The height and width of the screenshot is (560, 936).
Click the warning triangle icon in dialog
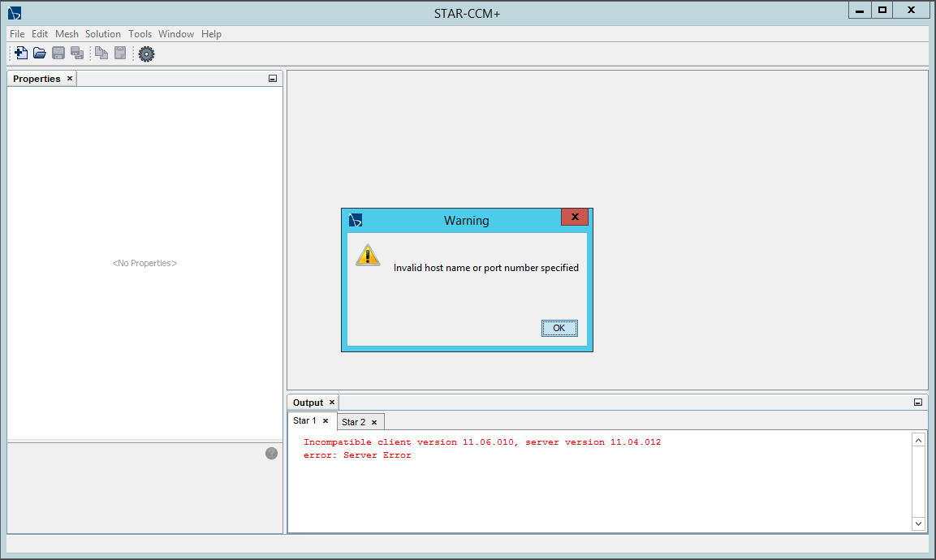pyautogui.click(x=368, y=256)
